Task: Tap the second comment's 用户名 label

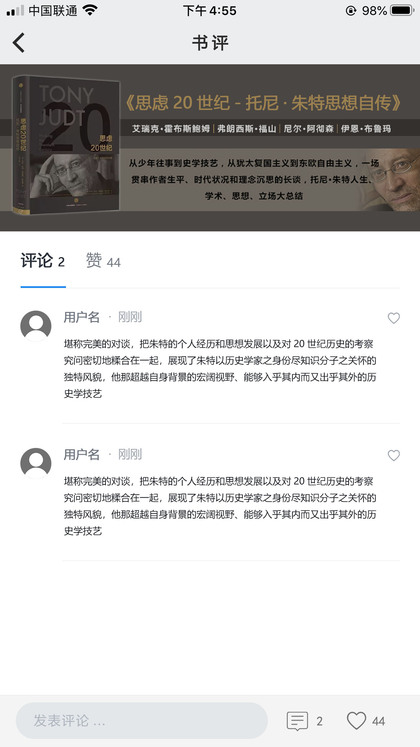Action: point(81,454)
